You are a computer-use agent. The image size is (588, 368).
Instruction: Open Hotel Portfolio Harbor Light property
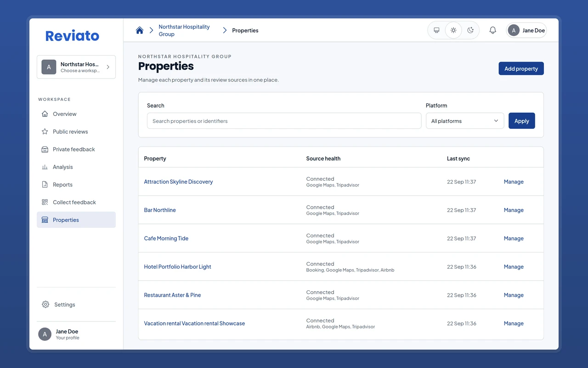pos(177,267)
